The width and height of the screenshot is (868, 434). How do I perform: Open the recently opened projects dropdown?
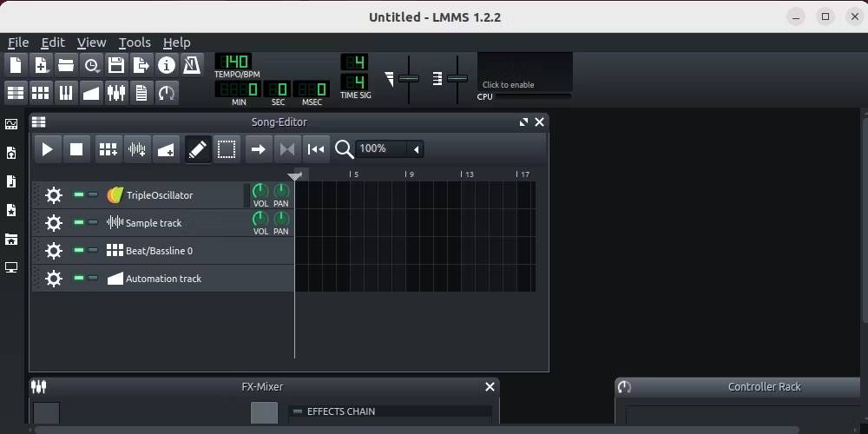pyautogui.click(x=91, y=65)
